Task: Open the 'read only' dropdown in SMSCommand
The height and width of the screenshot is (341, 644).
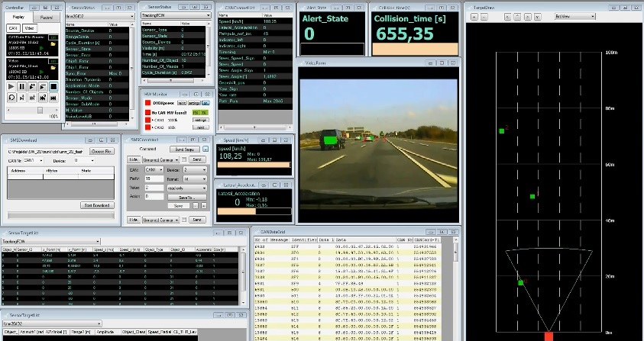Action: pyautogui.click(x=187, y=188)
